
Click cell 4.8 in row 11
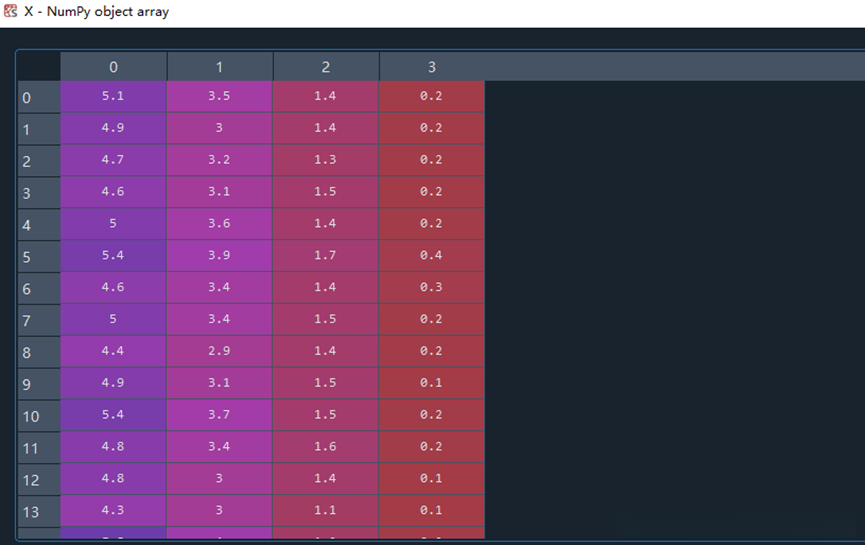113,447
